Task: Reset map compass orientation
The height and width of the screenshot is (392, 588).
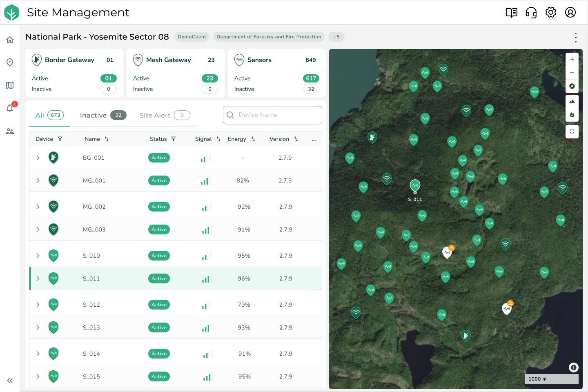Action: tap(572, 86)
